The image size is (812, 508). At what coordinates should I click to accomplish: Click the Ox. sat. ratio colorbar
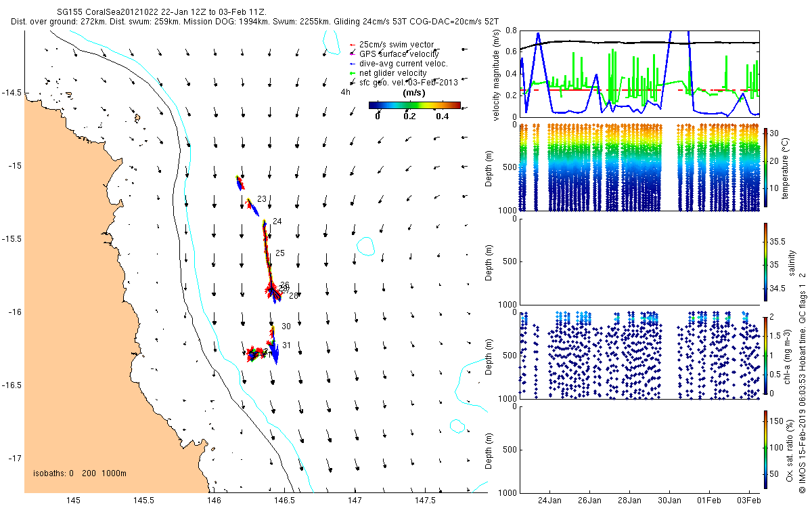coord(766,449)
